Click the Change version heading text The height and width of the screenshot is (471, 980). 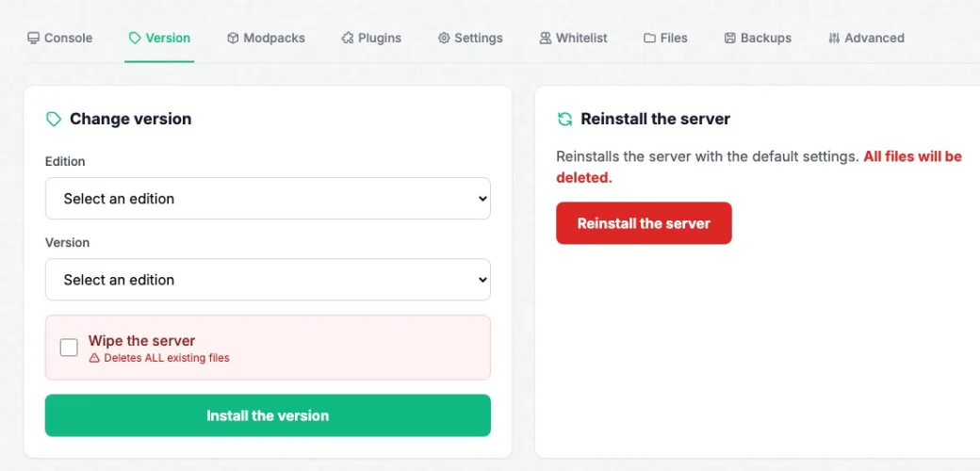(131, 119)
